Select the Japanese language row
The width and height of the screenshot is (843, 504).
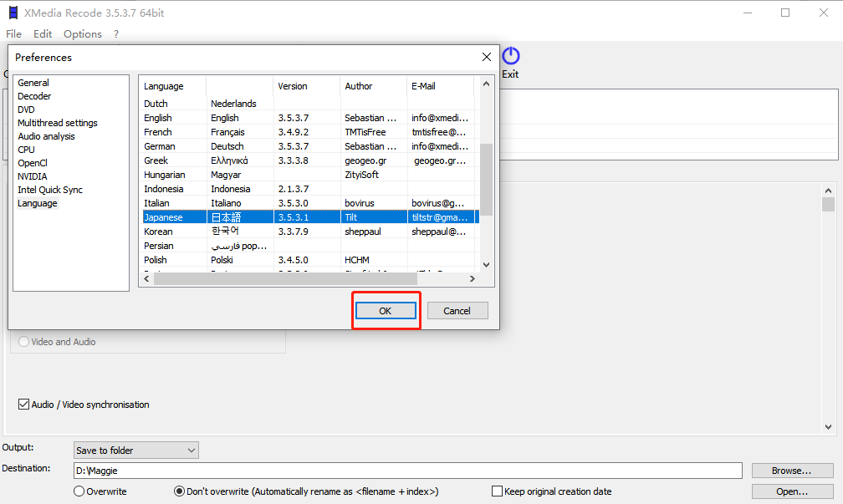tap(310, 217)
